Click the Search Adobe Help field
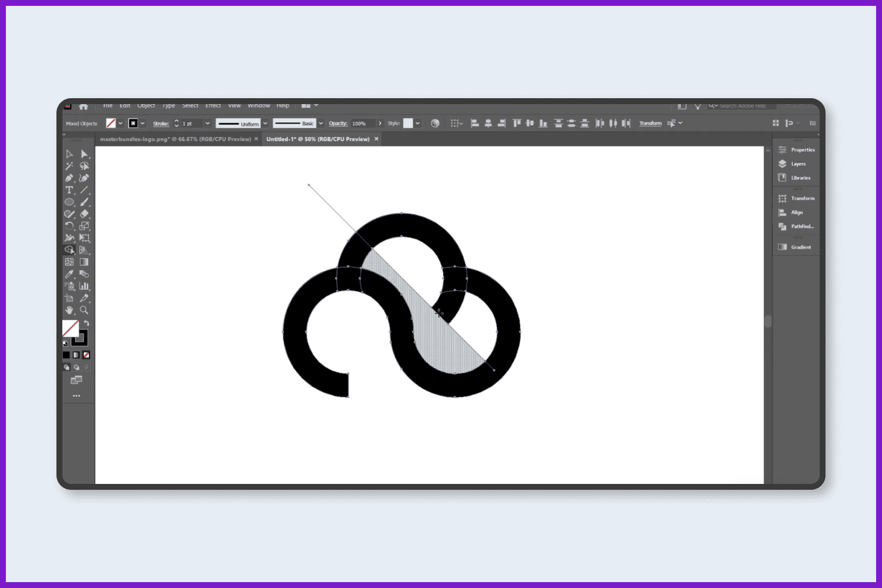Viewport: 882px width, 588px height. (742, 106)
